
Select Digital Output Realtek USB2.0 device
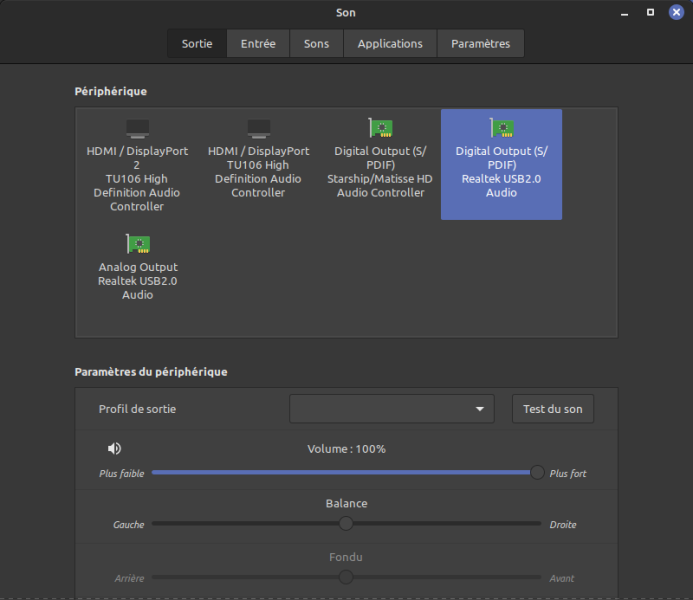coord(501,164)
